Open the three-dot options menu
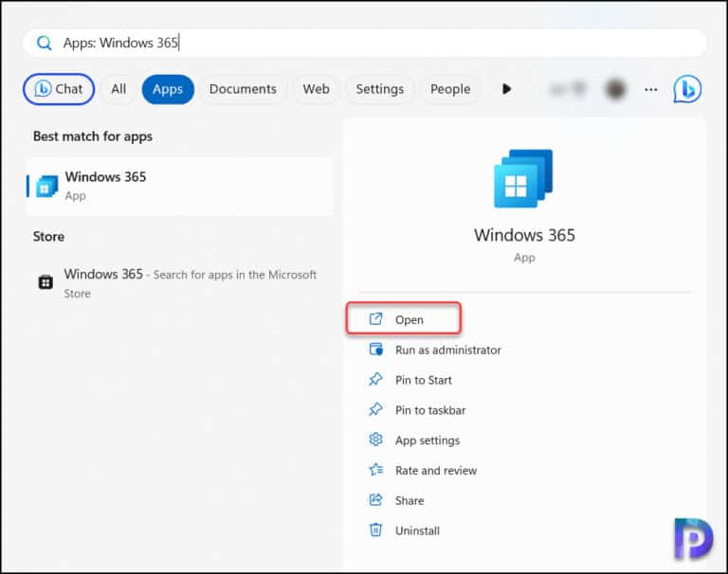The height and width of the screenshot is (574, 728). 651,89
